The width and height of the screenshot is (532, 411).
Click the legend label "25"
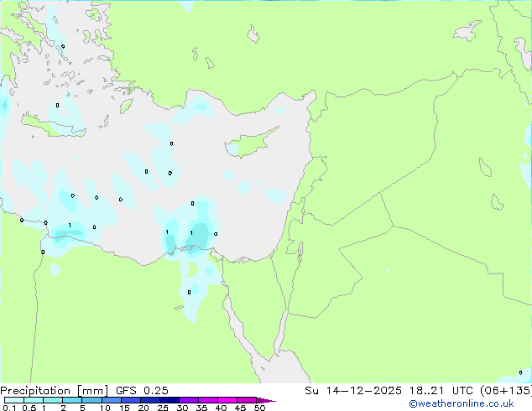pos(163,408)
